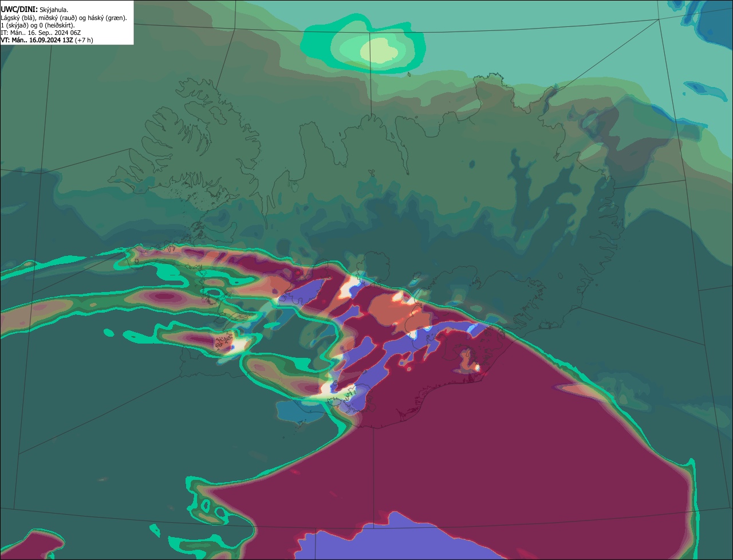Image resolution: width=733 pixels, height=560 pixels.
Task: Click the "IT: Mán.. 16. Sep.. 2024 06Z" line
Action: [x=41, y=32]
